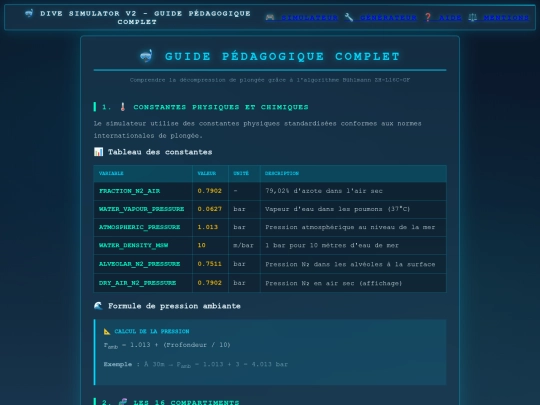
Task: Click the gamepad icon beside Simulateur
Action: [x=270, y=17]
